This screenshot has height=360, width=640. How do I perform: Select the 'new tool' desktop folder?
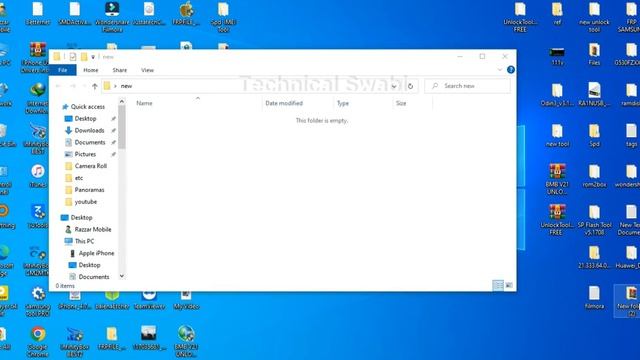(557, 136)
